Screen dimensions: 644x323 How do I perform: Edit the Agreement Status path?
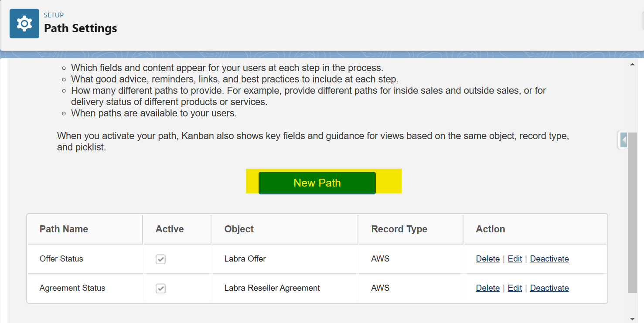[x=515, y=288]
